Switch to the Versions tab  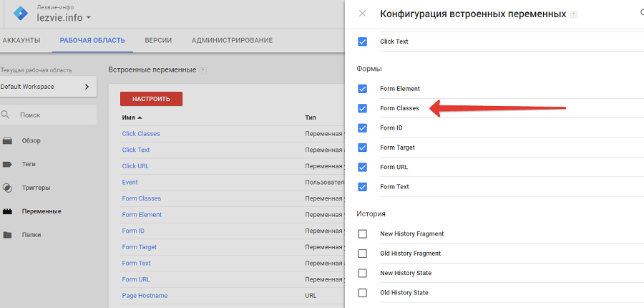coord(157,40)
